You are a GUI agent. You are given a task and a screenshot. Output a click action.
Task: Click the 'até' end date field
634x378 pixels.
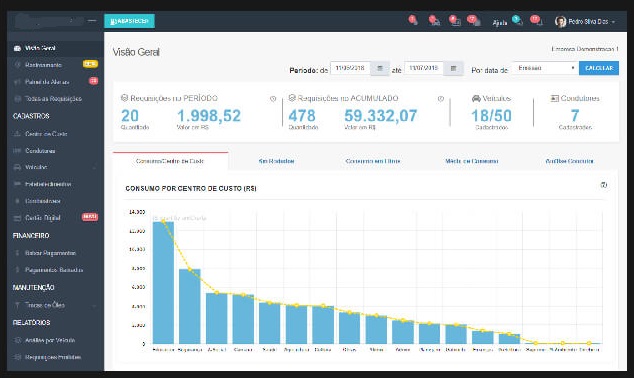click(x=424, y=68)
